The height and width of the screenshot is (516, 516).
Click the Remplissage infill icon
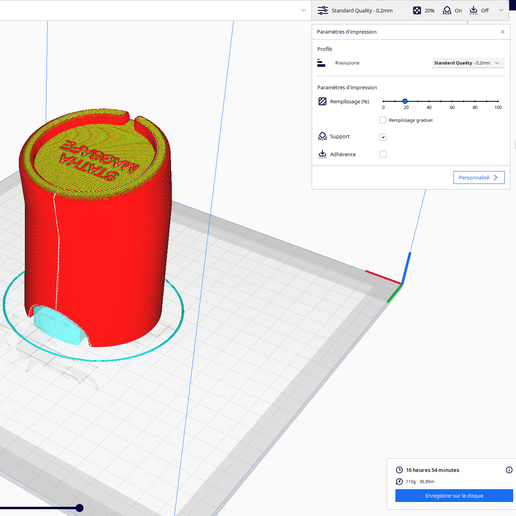pyautogui.click(x=322, y=101)
